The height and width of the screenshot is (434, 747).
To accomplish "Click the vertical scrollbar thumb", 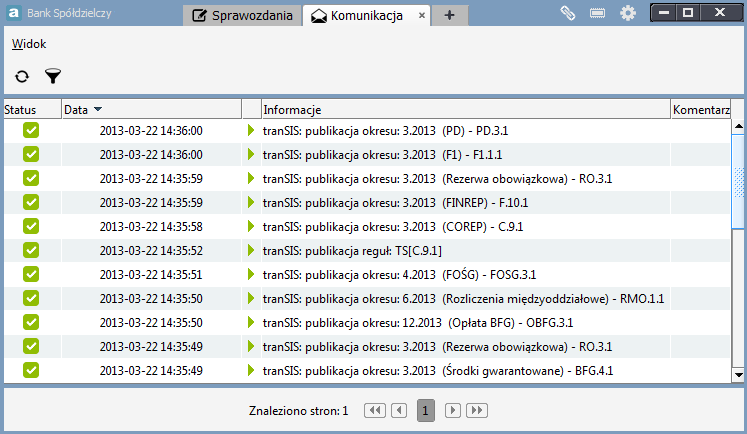I will (738, 182).
